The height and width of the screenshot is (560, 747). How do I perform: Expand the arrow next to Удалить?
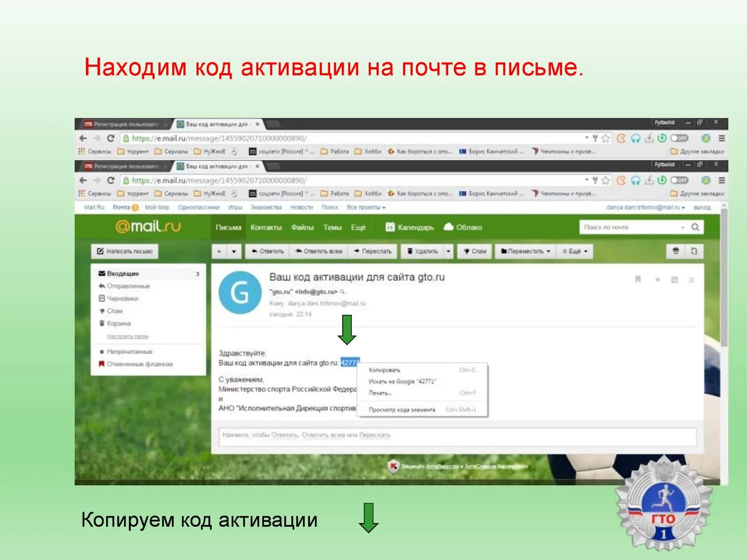click(448, 252)
